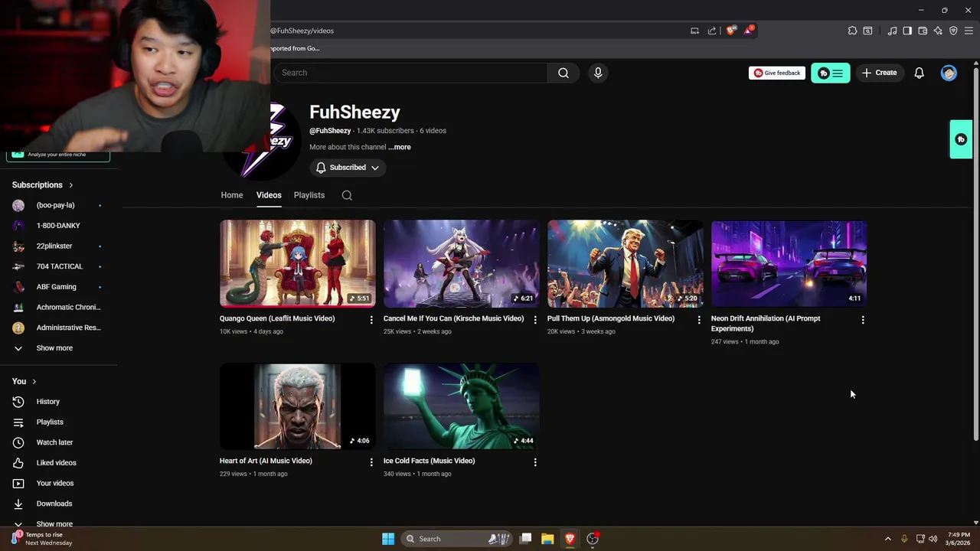Click the Create button

point(879,73)
